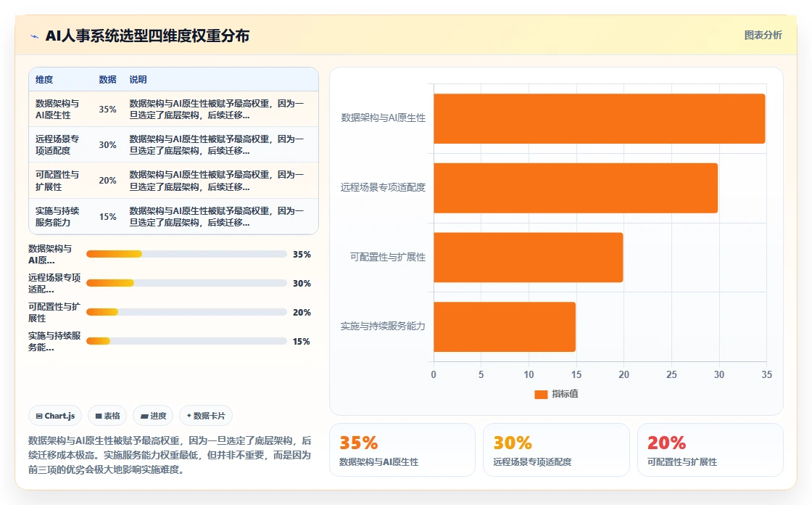812x505 pixels.
Task: Click the 实施与持续服务能力 y-axis label on the chart
Action: coord(384,326)
